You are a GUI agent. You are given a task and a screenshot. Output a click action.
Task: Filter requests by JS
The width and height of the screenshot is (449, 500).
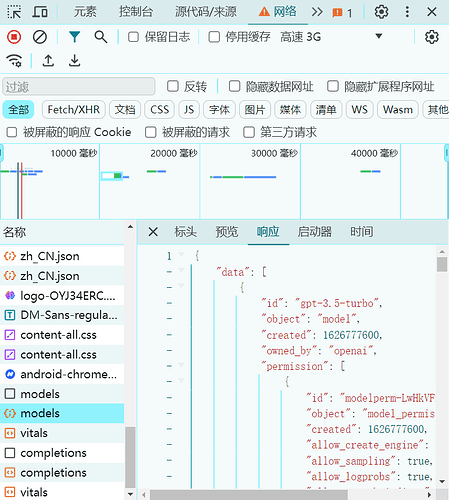pyautogui.click(x=189, y=110)
